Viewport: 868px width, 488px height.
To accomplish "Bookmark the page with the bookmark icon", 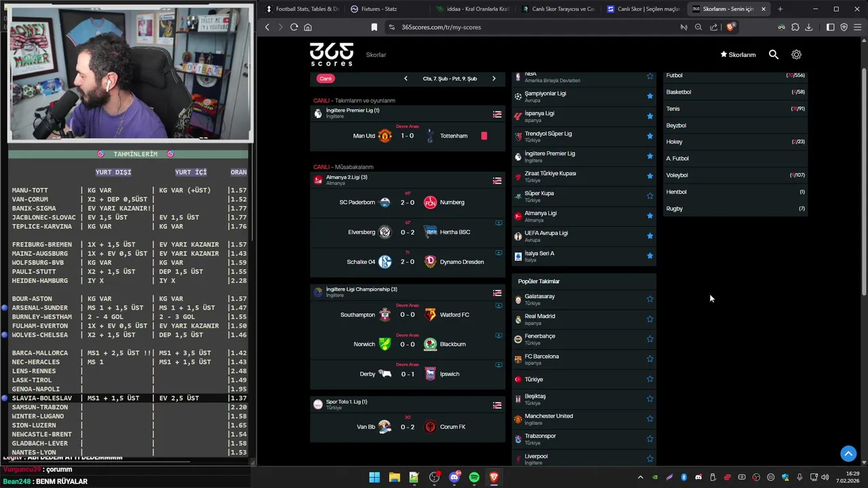I will (374, 27).
